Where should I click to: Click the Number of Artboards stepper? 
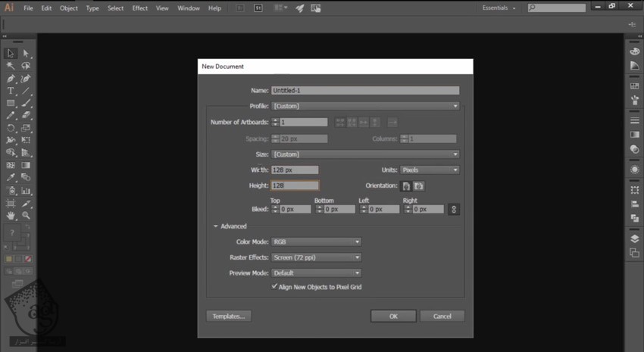tap(275, 122)
